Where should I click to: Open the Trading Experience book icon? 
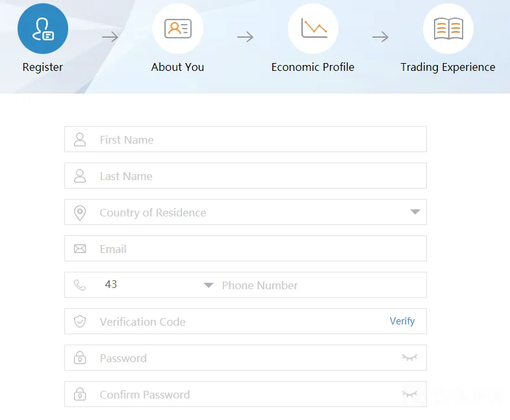point(448,29)
